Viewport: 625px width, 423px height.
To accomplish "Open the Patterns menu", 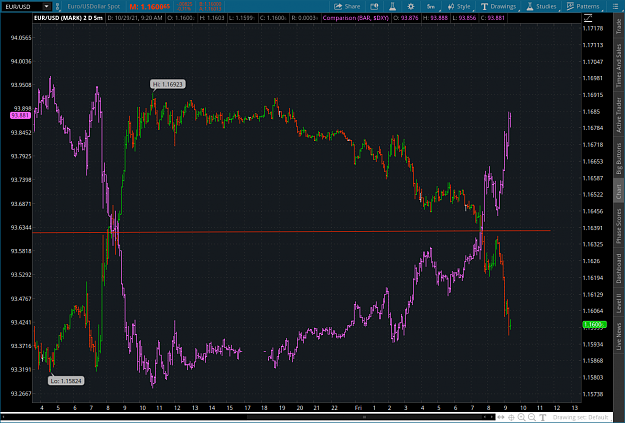I will click(584, 6).
